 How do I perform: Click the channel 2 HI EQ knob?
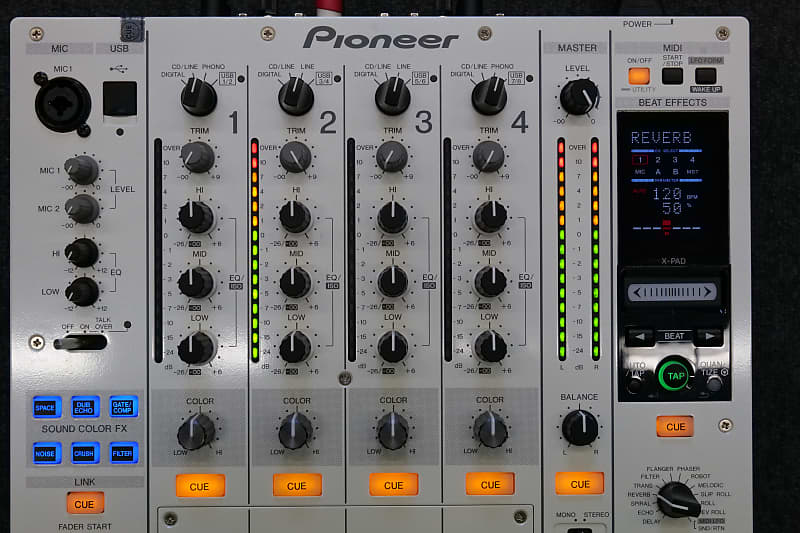(x=295, y=217)
